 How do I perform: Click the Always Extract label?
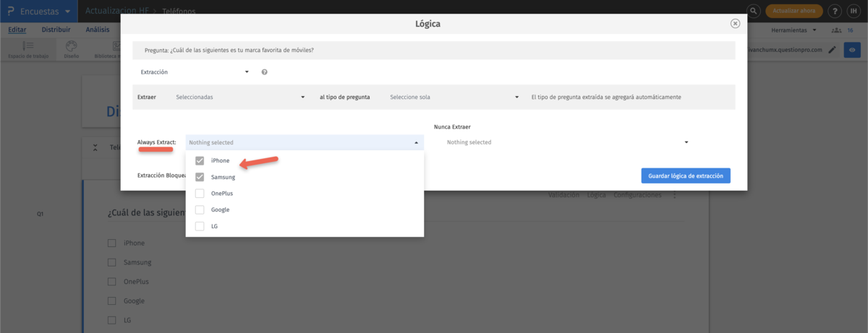pos(156,142)
